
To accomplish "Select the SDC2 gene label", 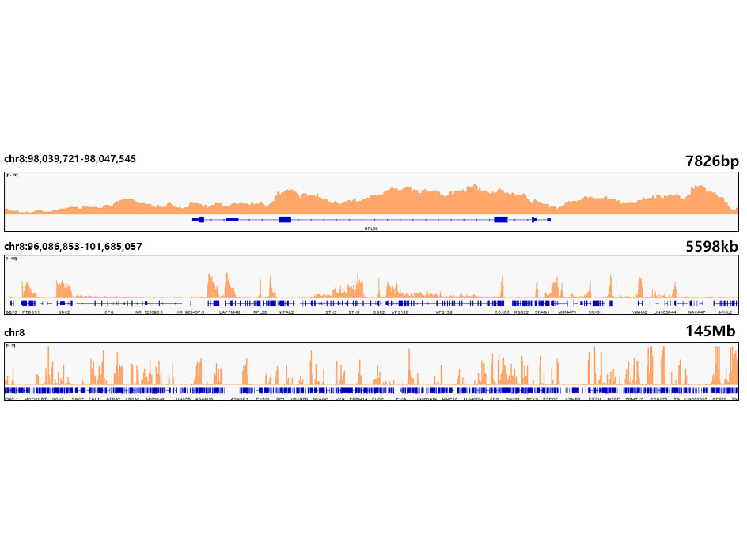I will point(64,312).
